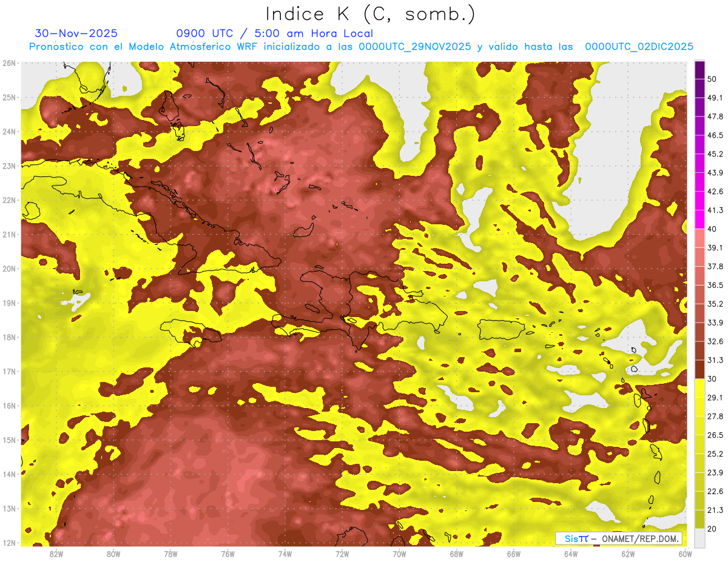Click the '26N' latitude axis label
Screen dimensions: 728x562
pyautogui.click(x=8, y=63)
